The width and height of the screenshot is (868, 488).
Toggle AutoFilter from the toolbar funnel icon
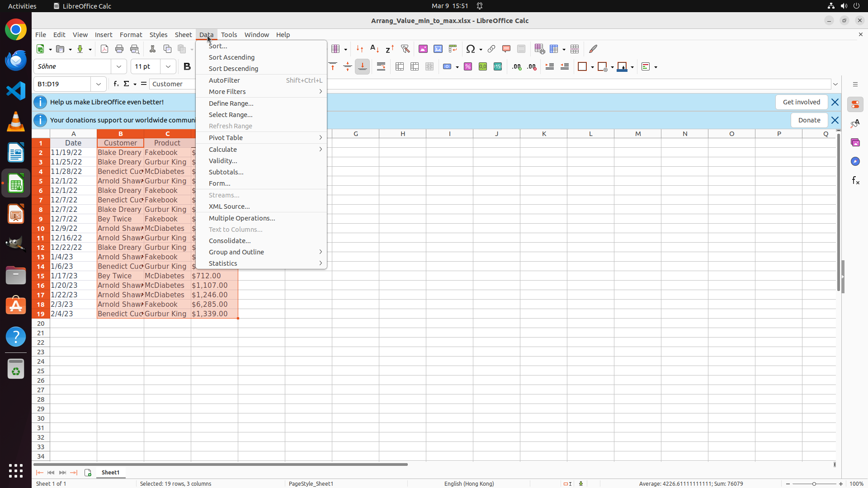405,49
